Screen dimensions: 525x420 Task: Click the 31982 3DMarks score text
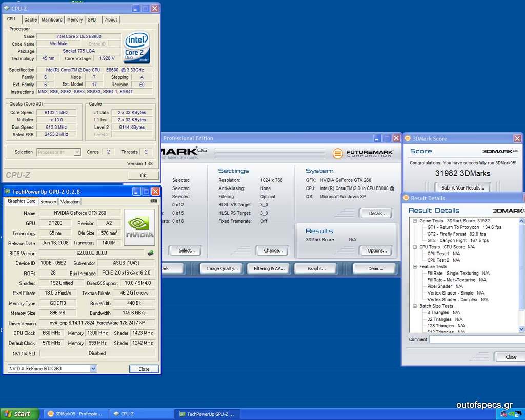pos(463,173)
